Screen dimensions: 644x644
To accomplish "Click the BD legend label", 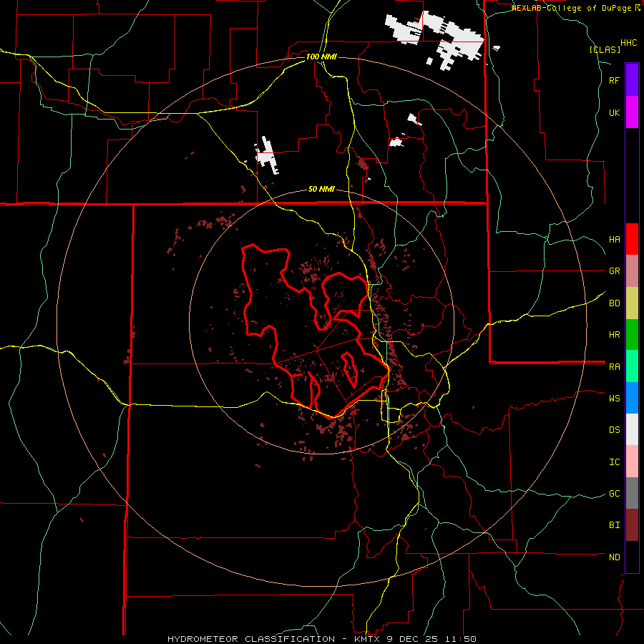I will pyautogui.click(x=615, y=303).
